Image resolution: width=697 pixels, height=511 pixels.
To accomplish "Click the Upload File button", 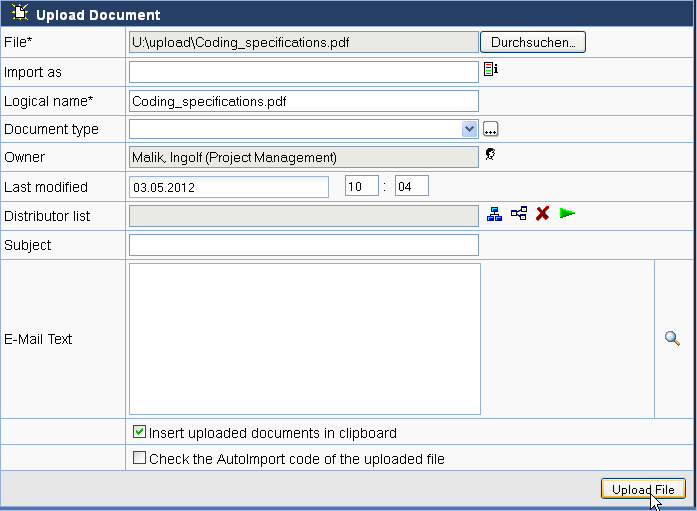I will [x=643, y=489].
